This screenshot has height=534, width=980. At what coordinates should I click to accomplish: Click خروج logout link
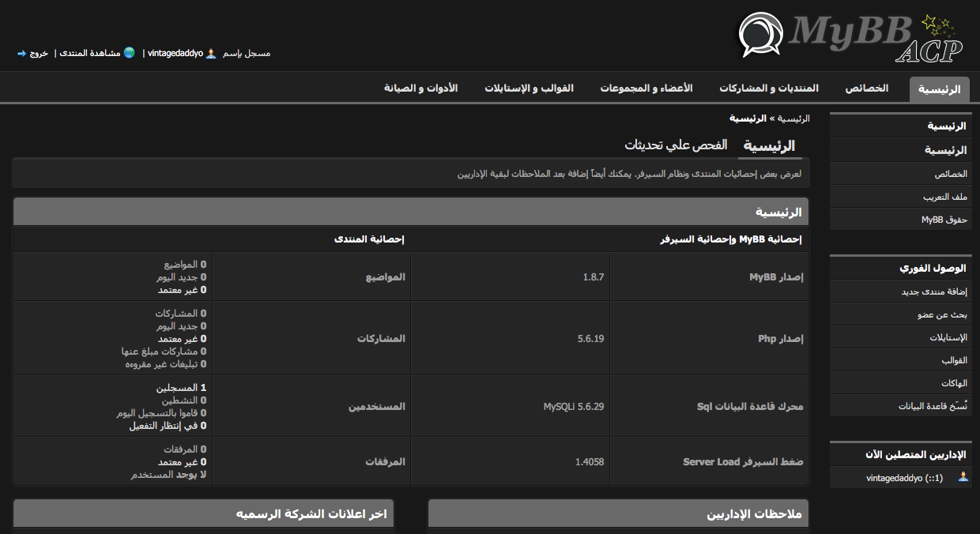40,53
